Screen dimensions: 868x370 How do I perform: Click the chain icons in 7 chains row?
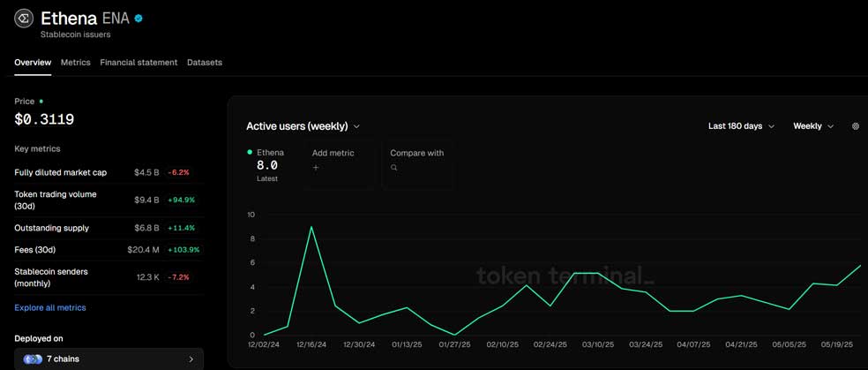33,359
